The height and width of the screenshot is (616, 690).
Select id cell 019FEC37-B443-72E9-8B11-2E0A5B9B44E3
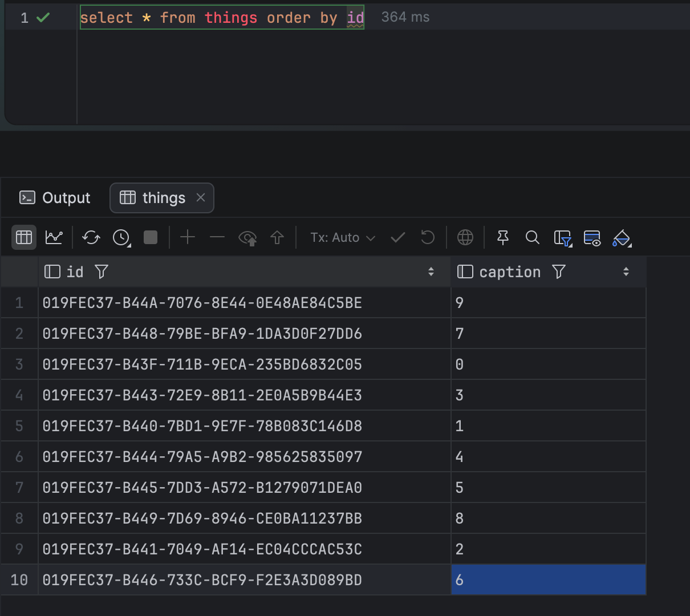(x=244, y=395)
